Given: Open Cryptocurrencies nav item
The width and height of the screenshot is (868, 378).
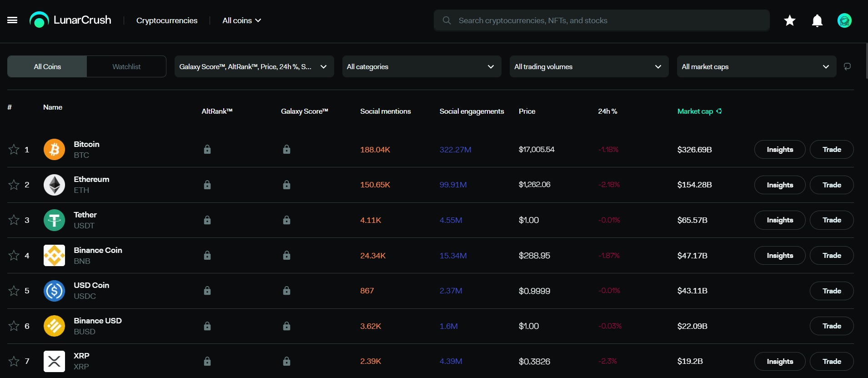Looking at the screenshot, I should [167, 20].
